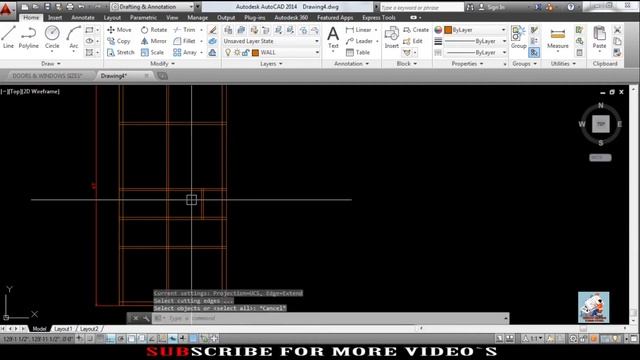Image resolution: width=640 pixels, height=360 pixels.
Task: Open the linetype ByLayer dropdown
Action: coord(476,53)
